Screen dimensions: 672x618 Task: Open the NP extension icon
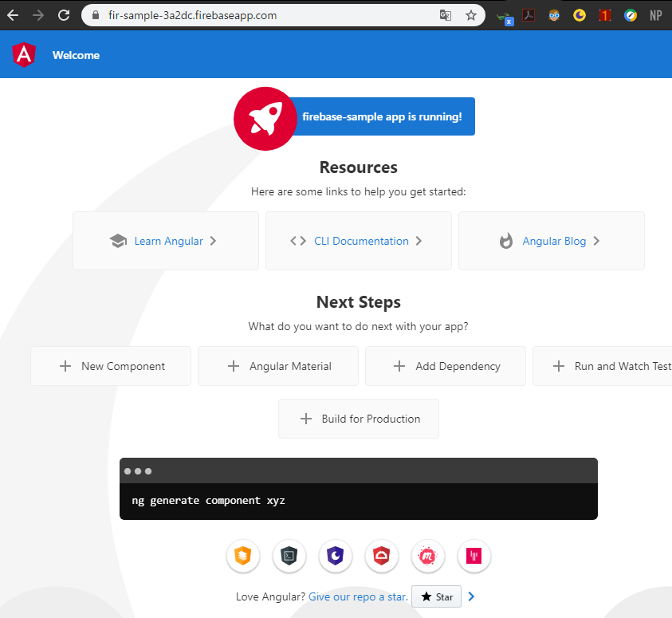tap(656, 15)
